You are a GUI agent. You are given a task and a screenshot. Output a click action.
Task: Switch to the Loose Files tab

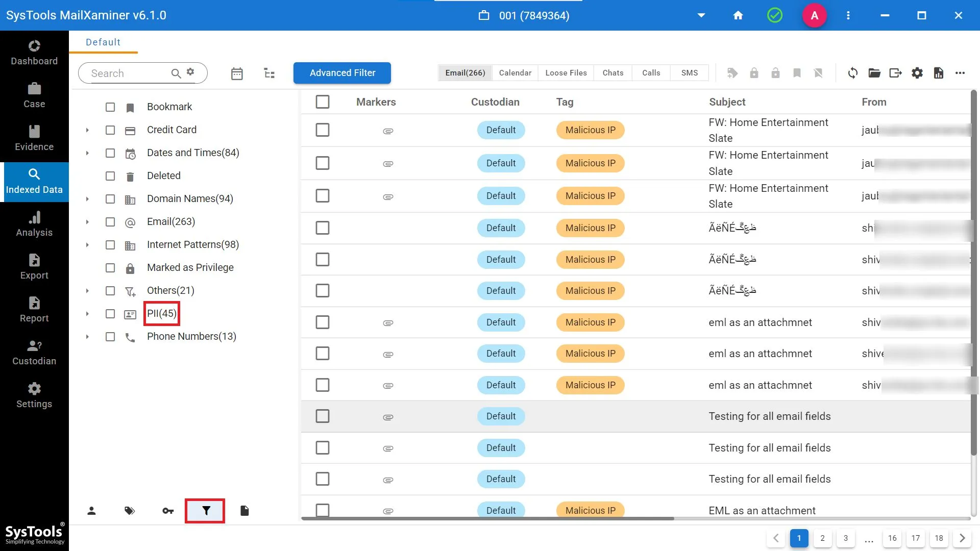(x=566, y=73)
